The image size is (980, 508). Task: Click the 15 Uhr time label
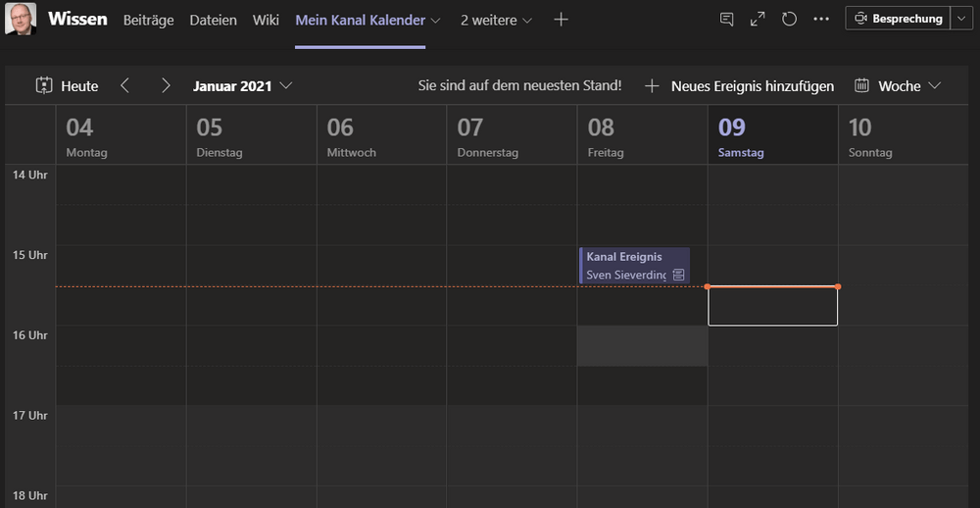pyautogui.click(x=30, y=255)
